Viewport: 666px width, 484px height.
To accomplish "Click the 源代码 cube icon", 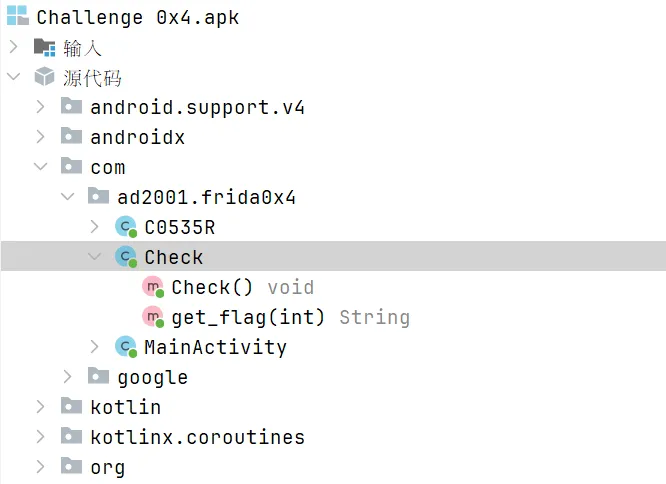I will click(45, 77).
